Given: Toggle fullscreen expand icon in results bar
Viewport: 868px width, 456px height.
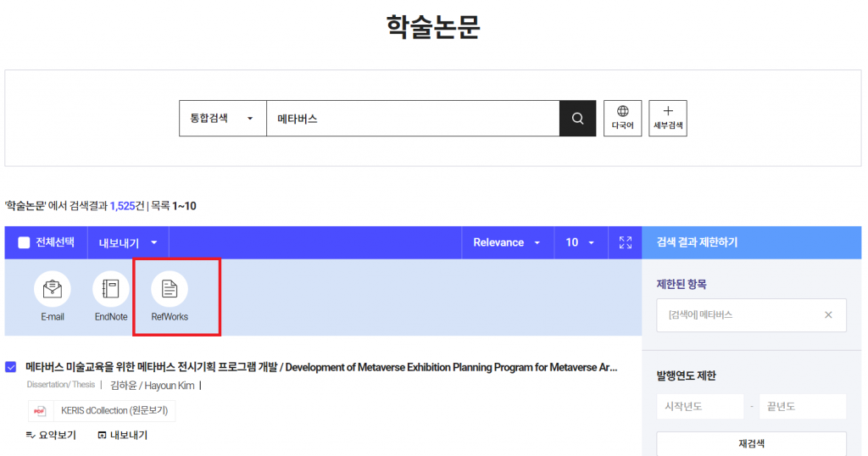Looking at the screenshot, I should coord(626,242).
